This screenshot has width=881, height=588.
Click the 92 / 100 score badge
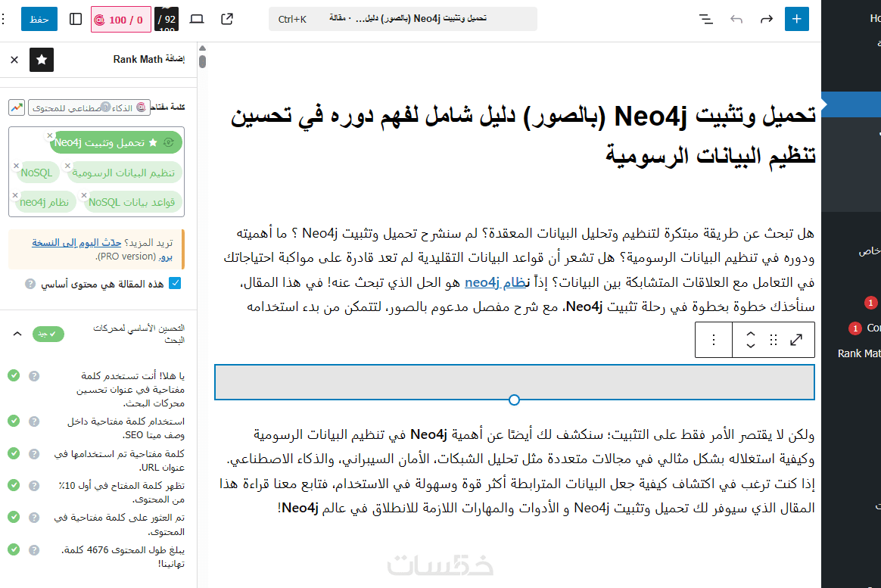167,19
